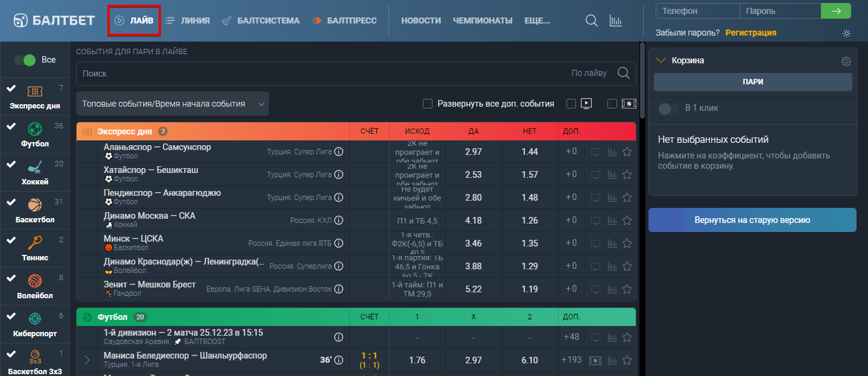Click the main page vertical scrollbar

[642, 80]
